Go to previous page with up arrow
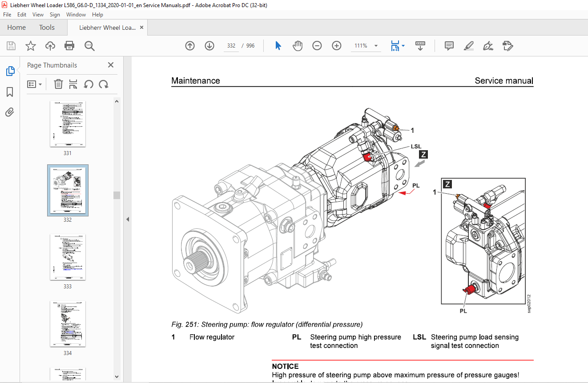Viewport: 588px width, 383px height. click(190, 46)
